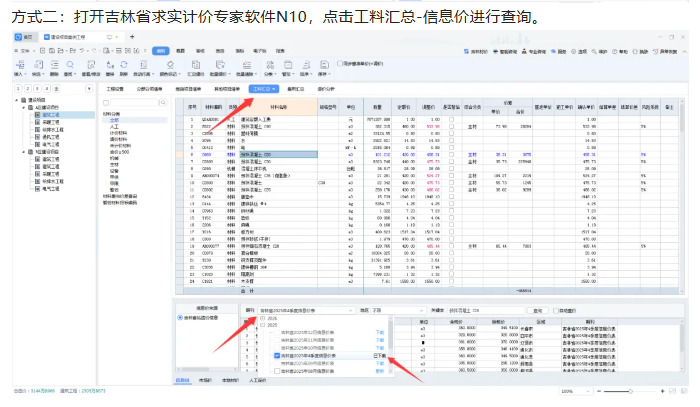Toggle the checkbox right of the 查询 button
Image resolution: width=700 pixels, height=407 pixels.
556,311
